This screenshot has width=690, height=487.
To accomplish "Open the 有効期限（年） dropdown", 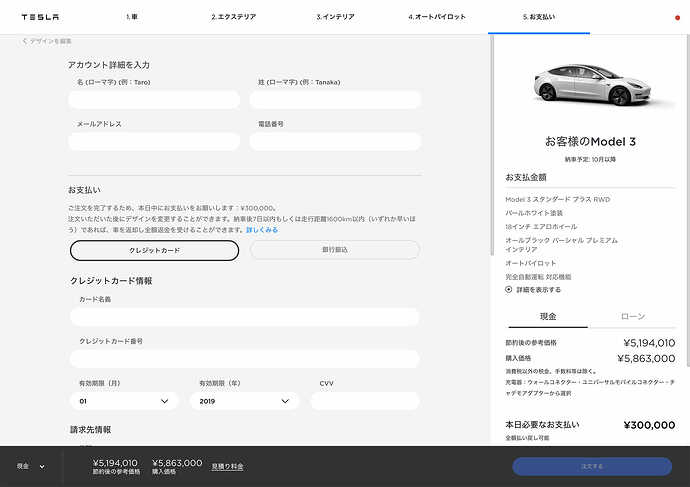I will click(x=245, y=401).
